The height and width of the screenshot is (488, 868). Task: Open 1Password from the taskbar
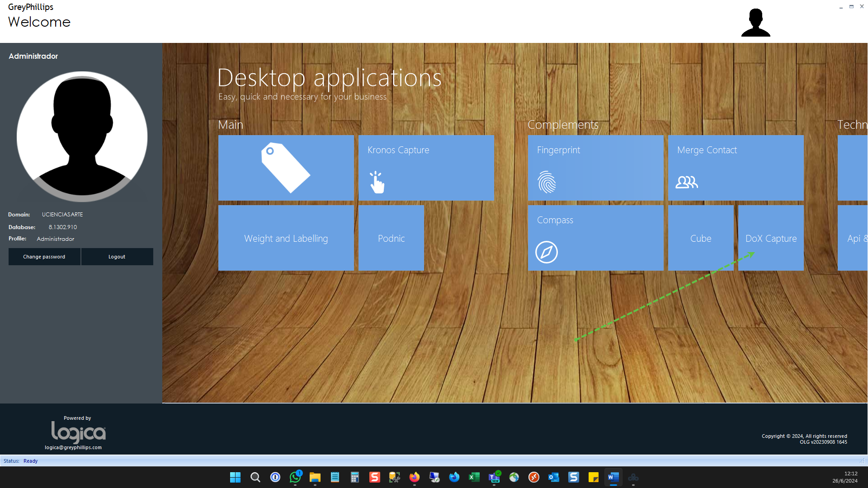pos(275,477)
